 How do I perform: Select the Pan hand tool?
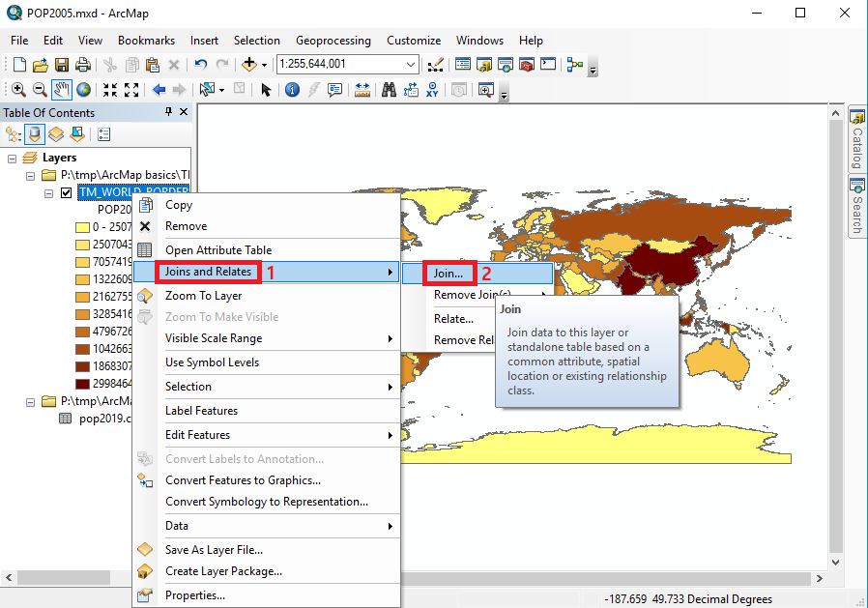coord(62,90)
